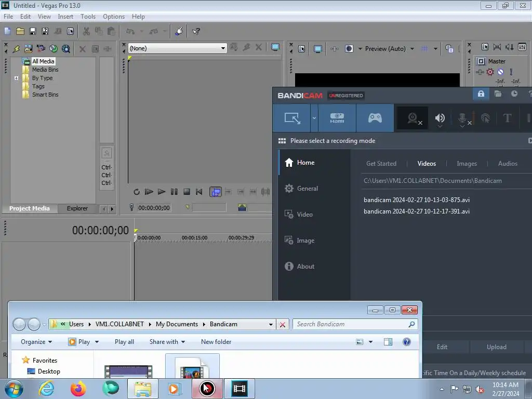The height and width of the screenshot is (399, 532).
Task: Open Bandicam output folder icon in title bar
Action: (498, 94)
